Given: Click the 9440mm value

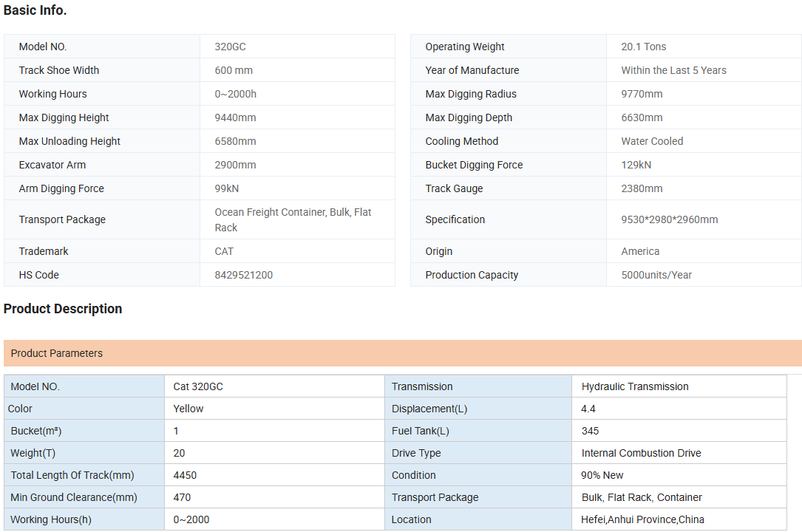Looking at the screenshot, I should pos(235,117).
